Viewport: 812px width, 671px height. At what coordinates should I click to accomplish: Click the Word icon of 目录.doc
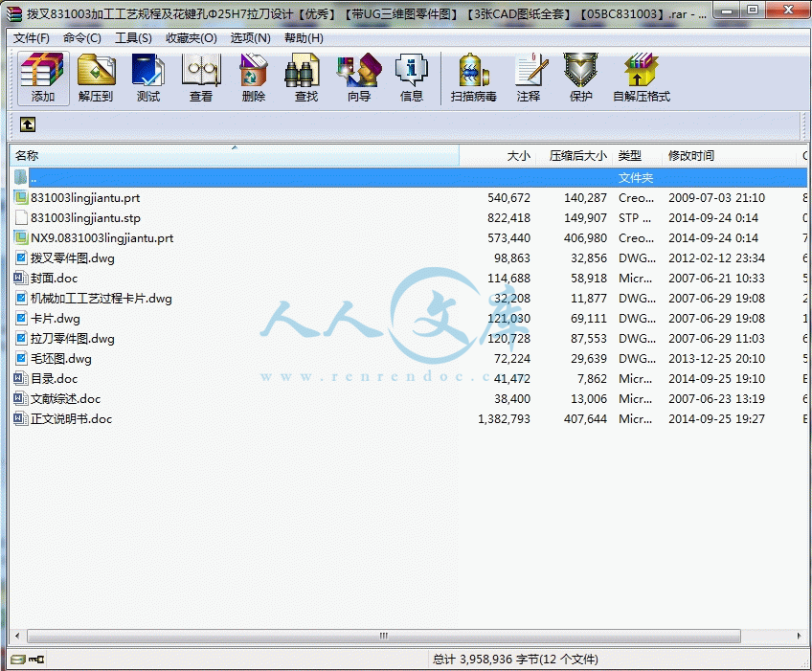pos(21,378)
